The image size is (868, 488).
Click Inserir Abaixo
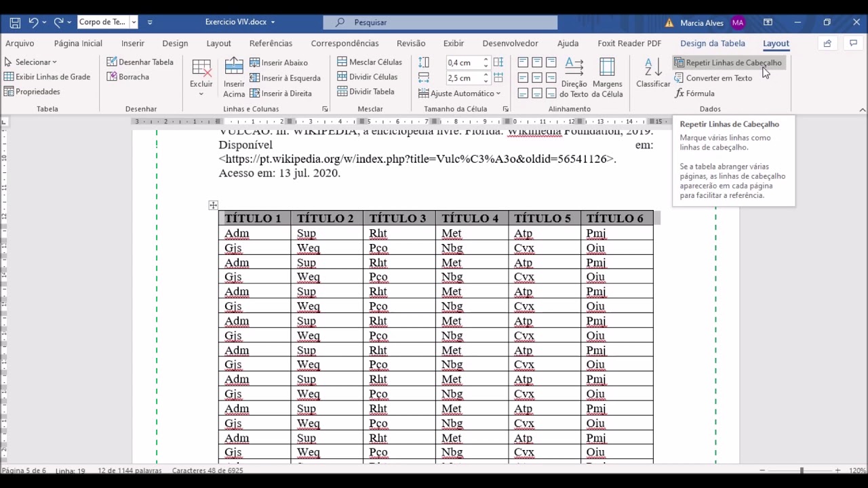tap(279, 62)
